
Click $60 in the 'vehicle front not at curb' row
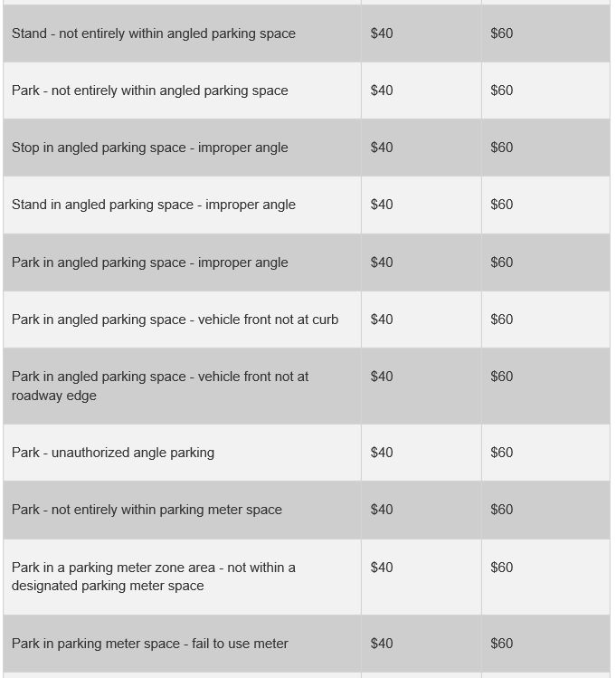501,320
